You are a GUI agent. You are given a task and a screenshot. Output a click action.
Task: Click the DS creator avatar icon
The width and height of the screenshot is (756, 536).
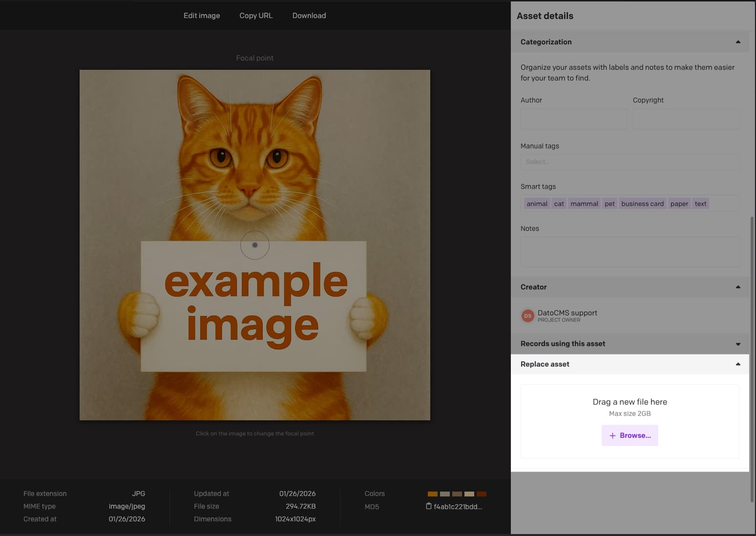coord(527,316)
